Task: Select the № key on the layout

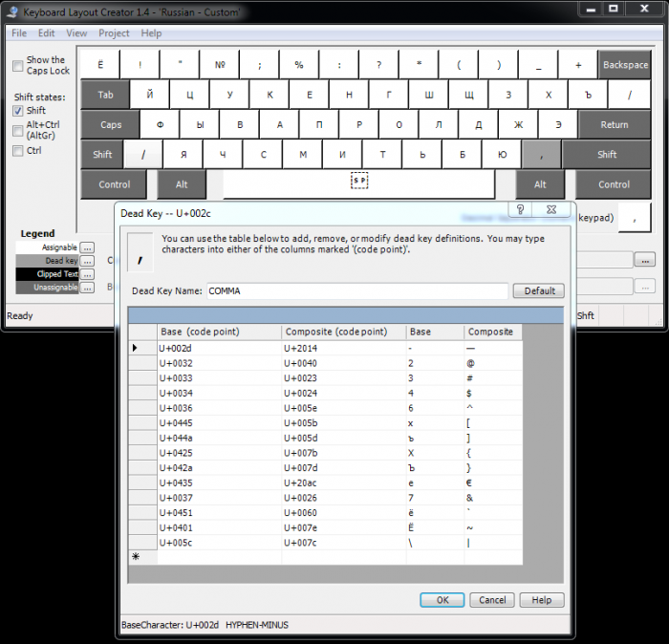Action: coord(220,65)
